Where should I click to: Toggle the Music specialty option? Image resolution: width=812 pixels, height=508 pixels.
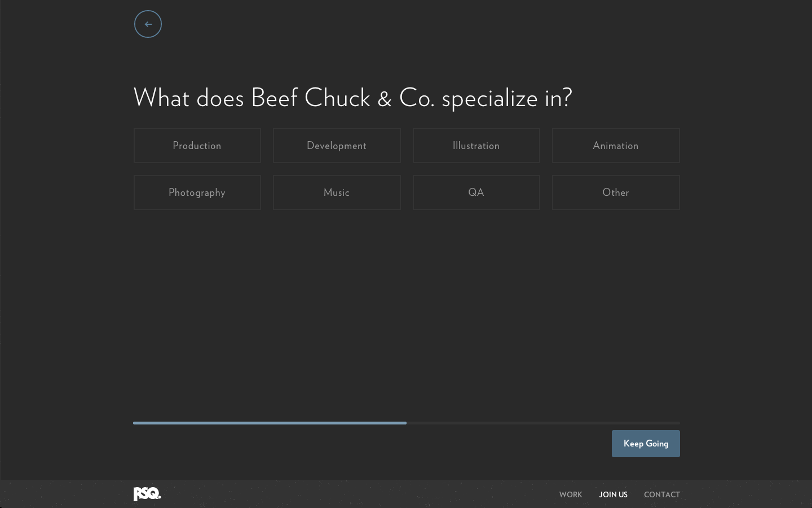337,192
